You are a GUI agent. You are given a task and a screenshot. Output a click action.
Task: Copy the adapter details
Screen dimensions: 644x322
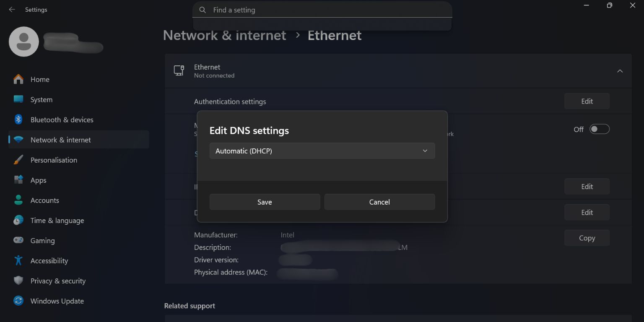587,238
